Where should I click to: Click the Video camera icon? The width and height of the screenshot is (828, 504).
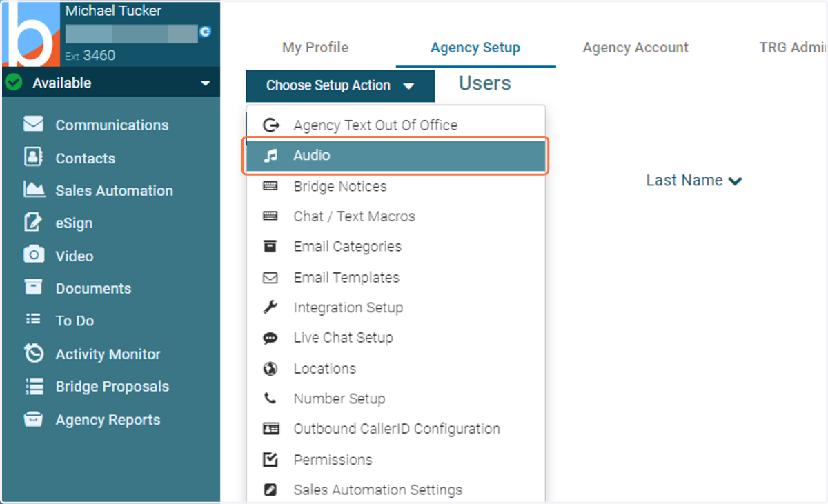pyautogui.click(x=33, y=254)
